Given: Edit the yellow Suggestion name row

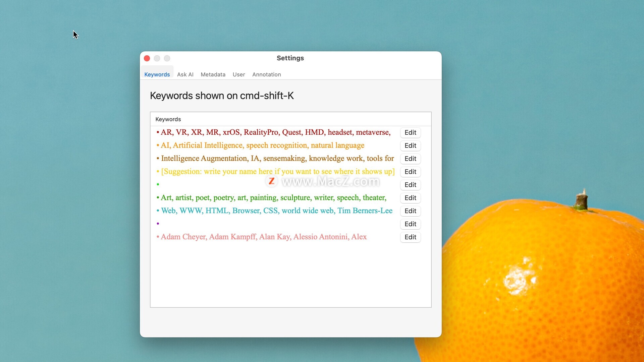Looking at the screenshot, I should click(x=410, y=172).
